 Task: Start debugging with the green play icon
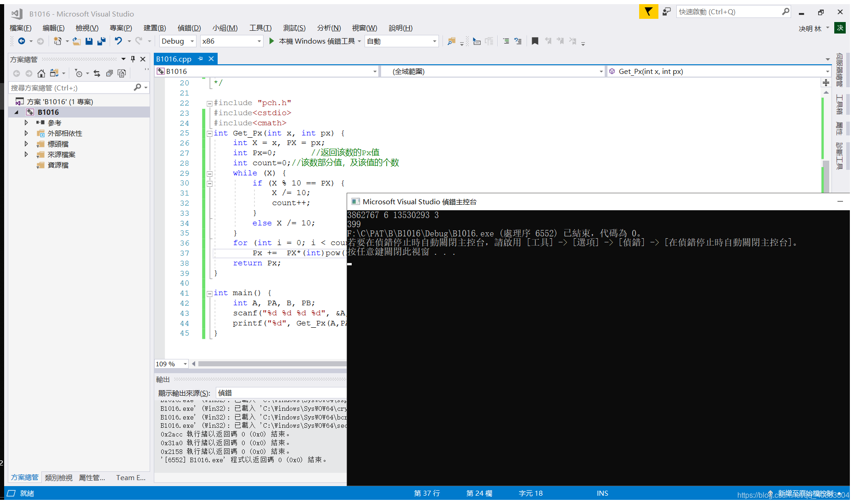[271, 41]
